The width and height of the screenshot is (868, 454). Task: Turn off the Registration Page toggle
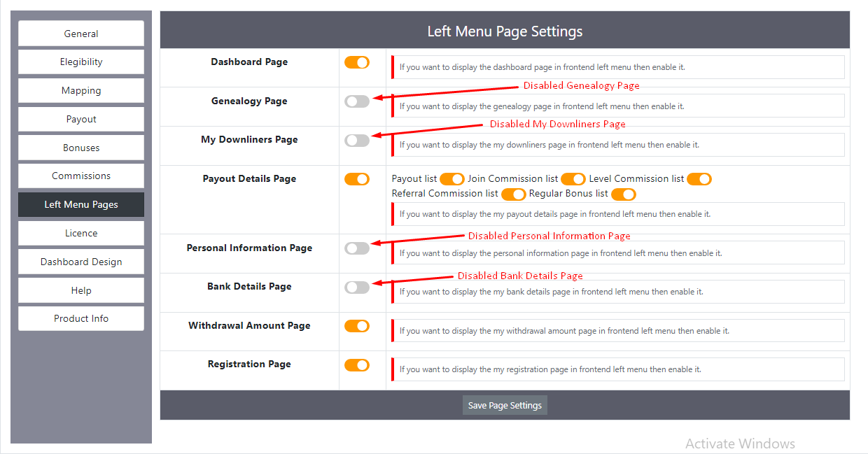356,364
